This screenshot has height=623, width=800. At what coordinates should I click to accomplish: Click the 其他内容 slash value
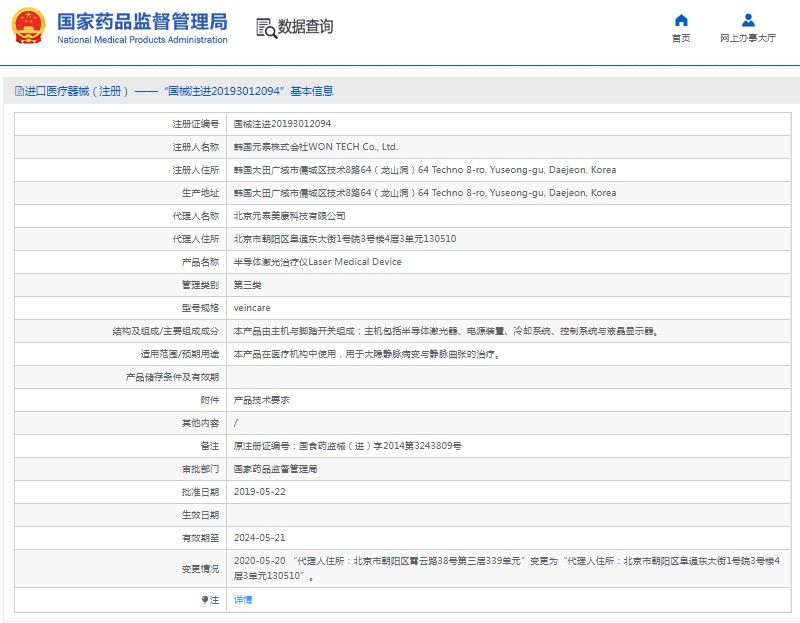236,423
